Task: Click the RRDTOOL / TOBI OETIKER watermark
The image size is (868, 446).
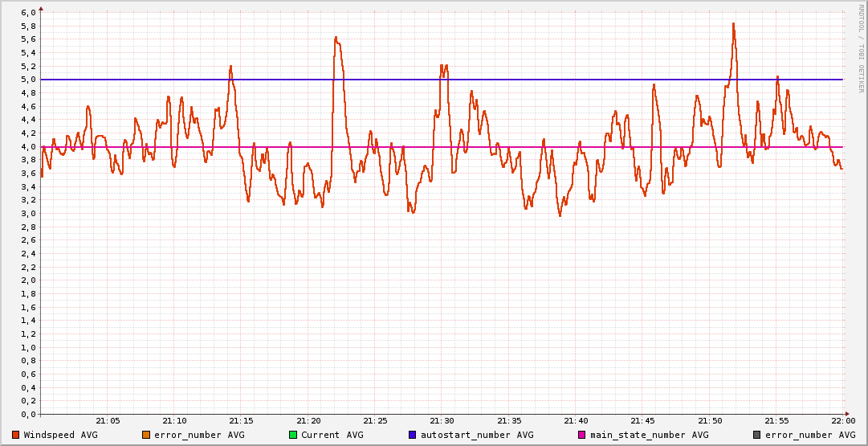Action: pyautogui.click(x=860, y=47)
